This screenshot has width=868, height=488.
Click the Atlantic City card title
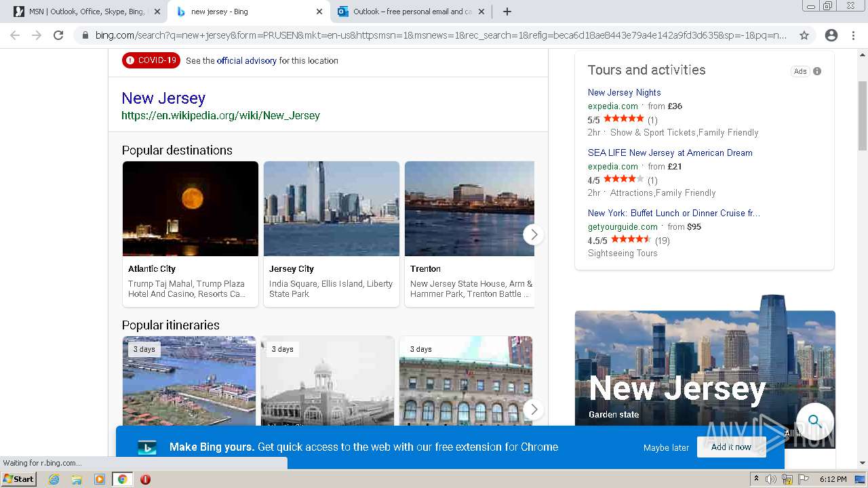152,268
